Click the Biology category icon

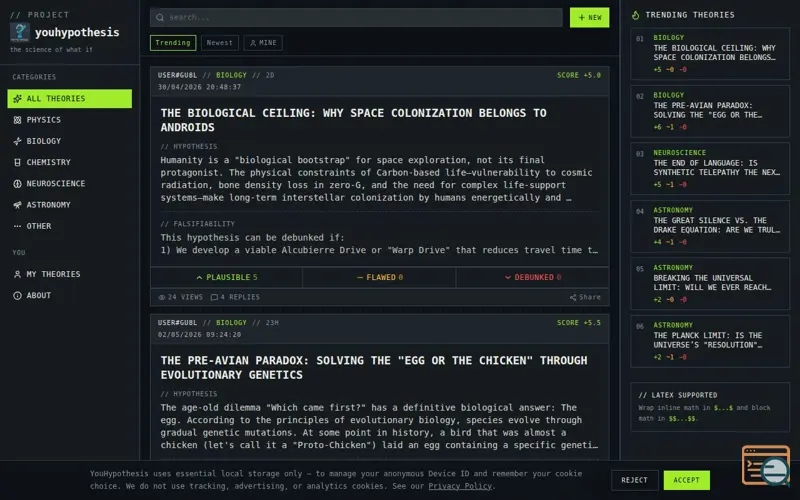point(17,141)
